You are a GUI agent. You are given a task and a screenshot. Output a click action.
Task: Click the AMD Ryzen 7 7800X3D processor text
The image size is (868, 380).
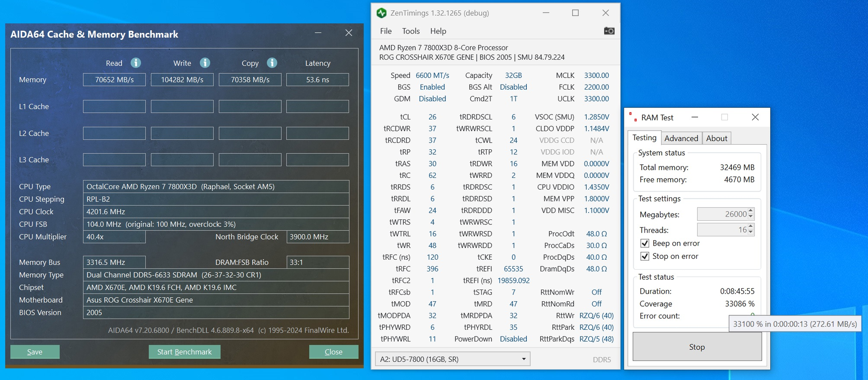(x=443, y=47)
